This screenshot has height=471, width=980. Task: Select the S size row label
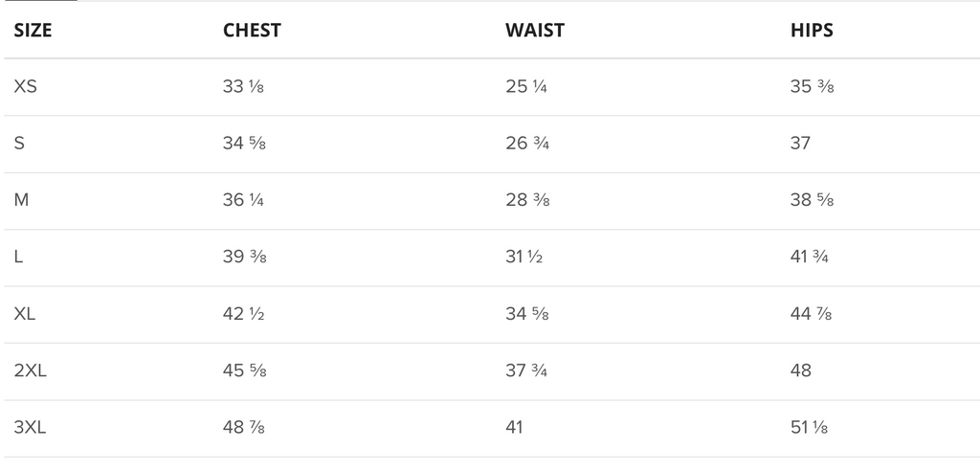tap(19, 144)
